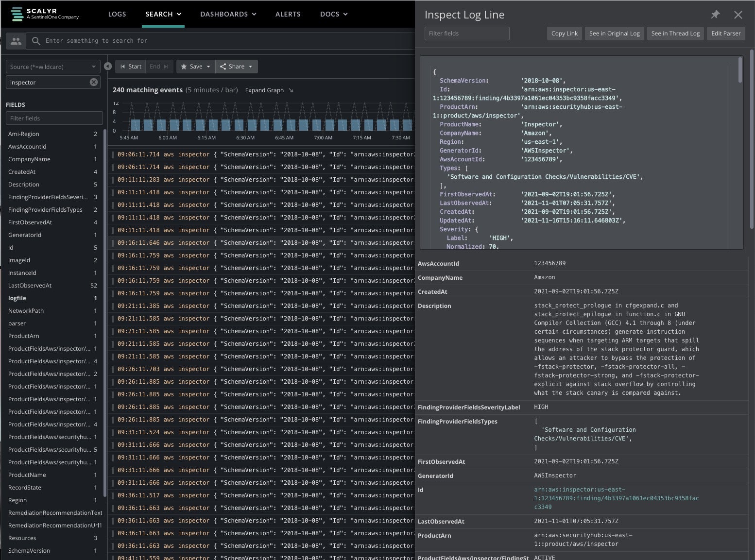Open the Dashboards menu
Screen dimensions: 755x560
228,14
